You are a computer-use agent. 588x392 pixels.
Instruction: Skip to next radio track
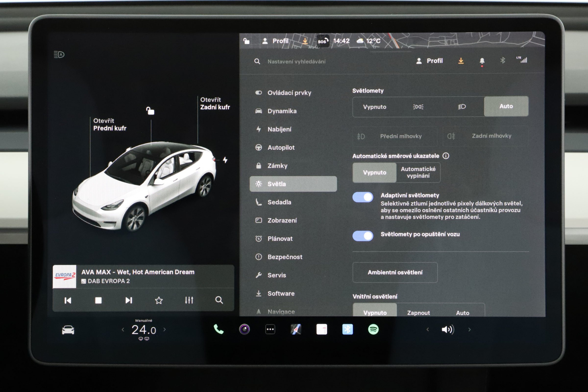pyautogui.click(x=128, y=300)
